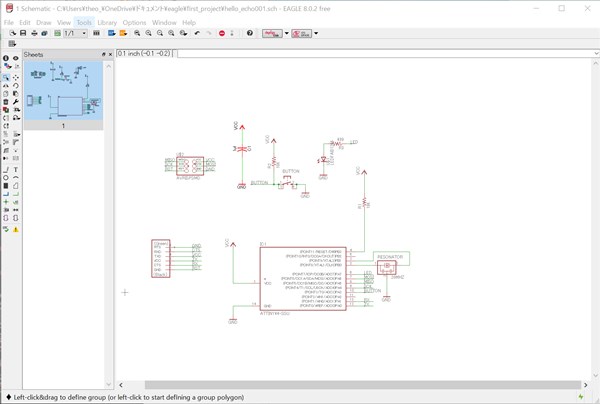Select the Show (eye) tool

[16, 58]
